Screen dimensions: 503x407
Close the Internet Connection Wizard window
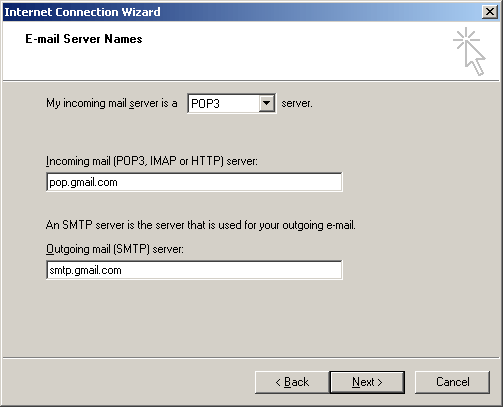(x=490, y=12)
